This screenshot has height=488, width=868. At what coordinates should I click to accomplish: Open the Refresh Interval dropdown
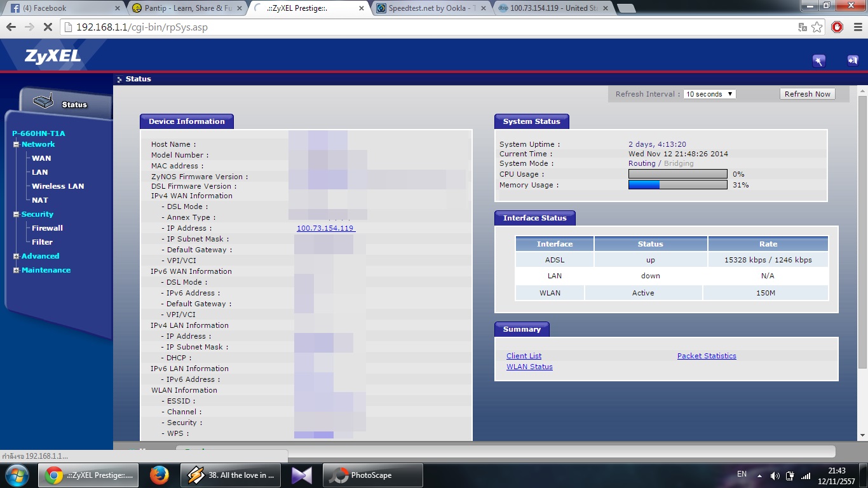pyautogui.click(x=709, y=94)
